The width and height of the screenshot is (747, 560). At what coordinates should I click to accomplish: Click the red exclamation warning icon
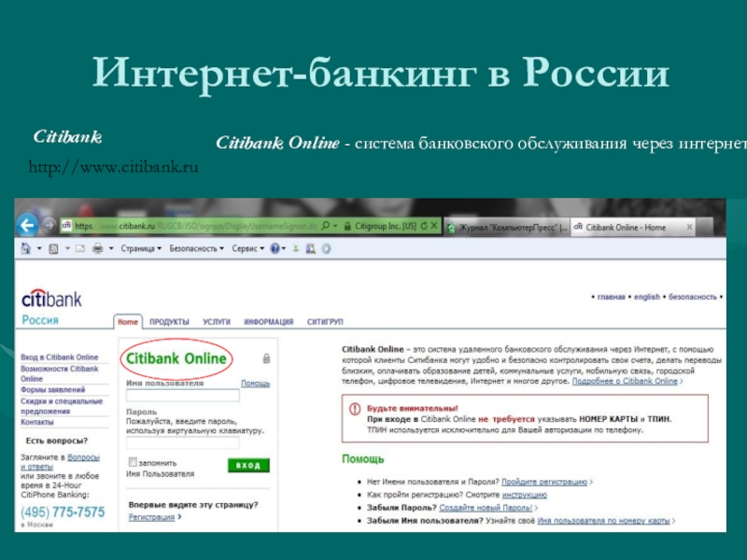355,409
